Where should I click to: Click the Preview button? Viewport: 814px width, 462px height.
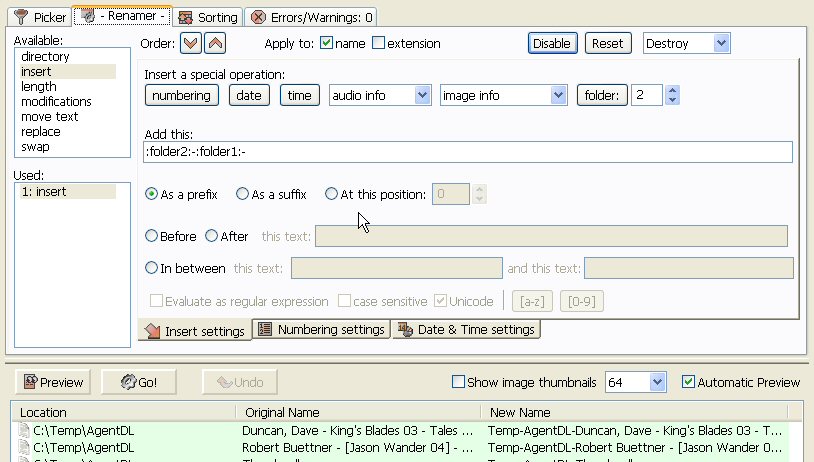click(53, 382)
